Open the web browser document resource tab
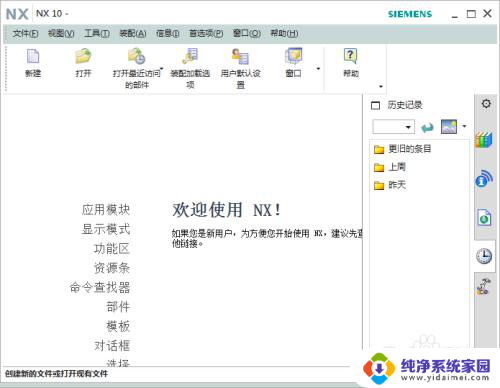The image size is (500, 388). (484, 218)
